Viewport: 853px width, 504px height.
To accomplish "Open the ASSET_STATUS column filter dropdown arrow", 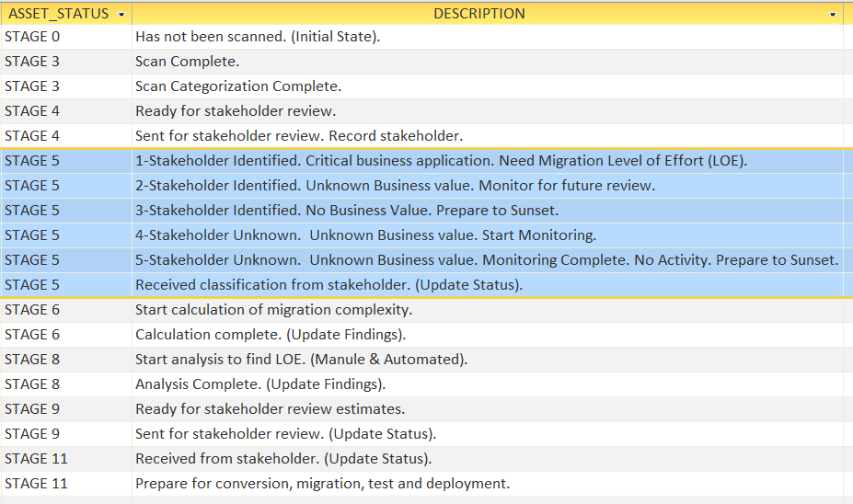I will pyautogui.click(x=121, y=15).
